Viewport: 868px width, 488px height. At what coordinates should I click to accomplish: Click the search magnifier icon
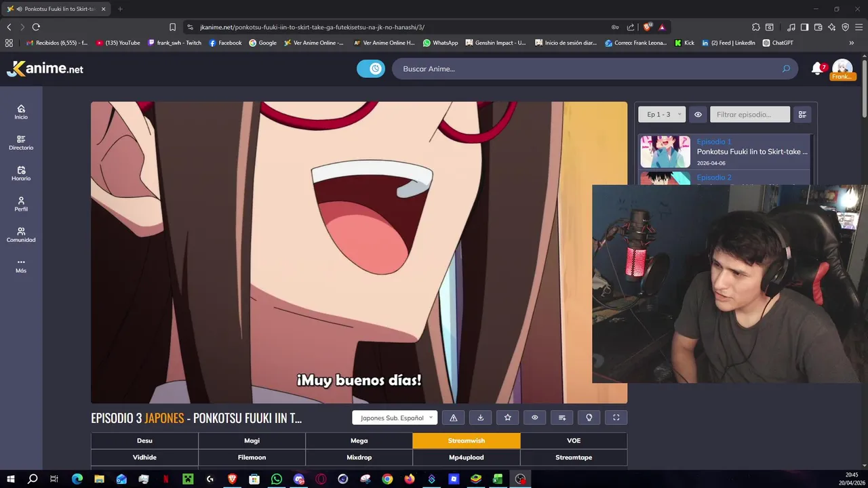coord(786,68)
